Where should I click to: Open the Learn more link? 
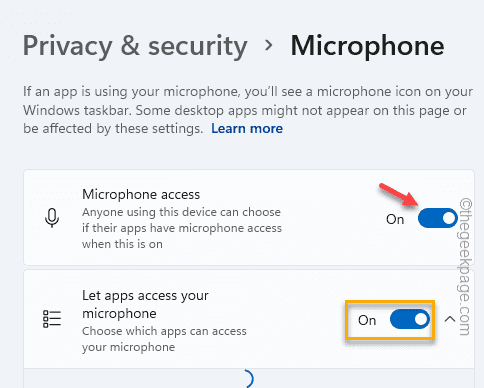[247, 129]
